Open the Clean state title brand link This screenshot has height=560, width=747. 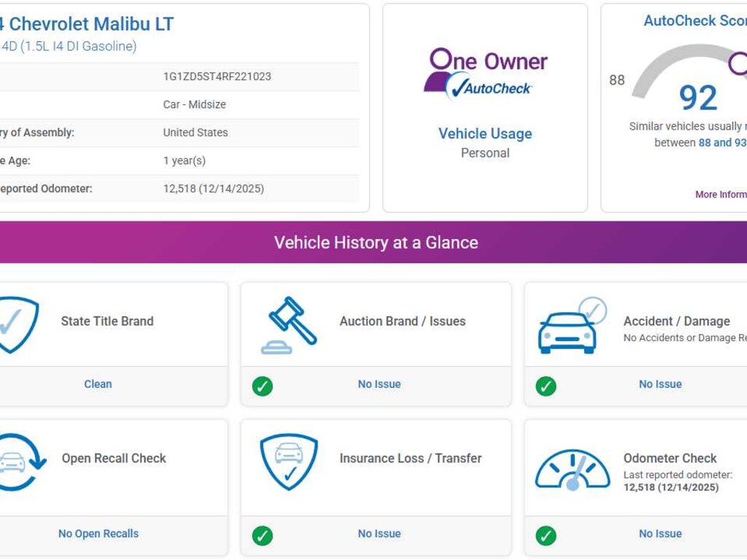coord(98,384)
